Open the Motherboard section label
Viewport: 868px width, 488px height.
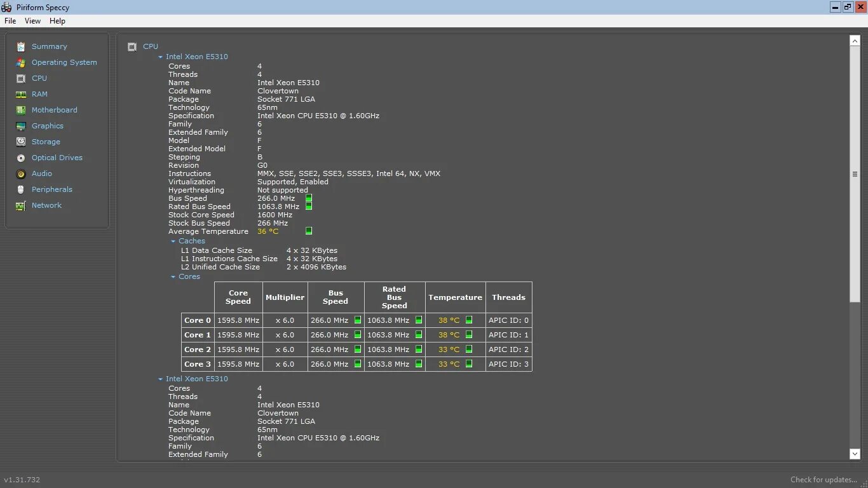[55, 110]
